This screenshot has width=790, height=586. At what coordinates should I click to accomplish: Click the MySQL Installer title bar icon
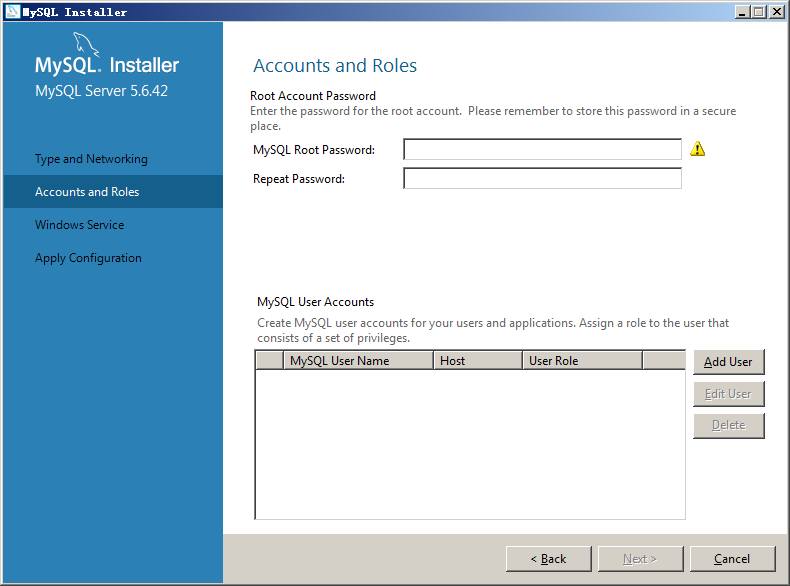pos(13,11)
